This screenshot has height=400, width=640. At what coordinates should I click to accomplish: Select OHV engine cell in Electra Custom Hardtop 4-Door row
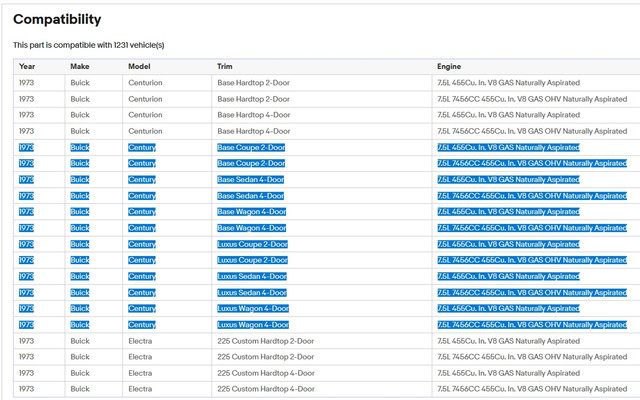pos(532,389)
